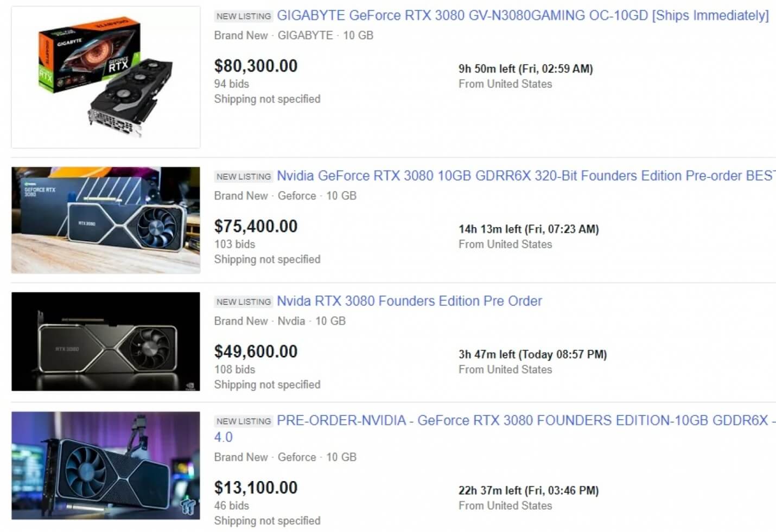Click the NEW LISTING badge on the Gigabyte item
Viewport: 776px width, 532px height.
pyautogui.click(x=244, y=16)
